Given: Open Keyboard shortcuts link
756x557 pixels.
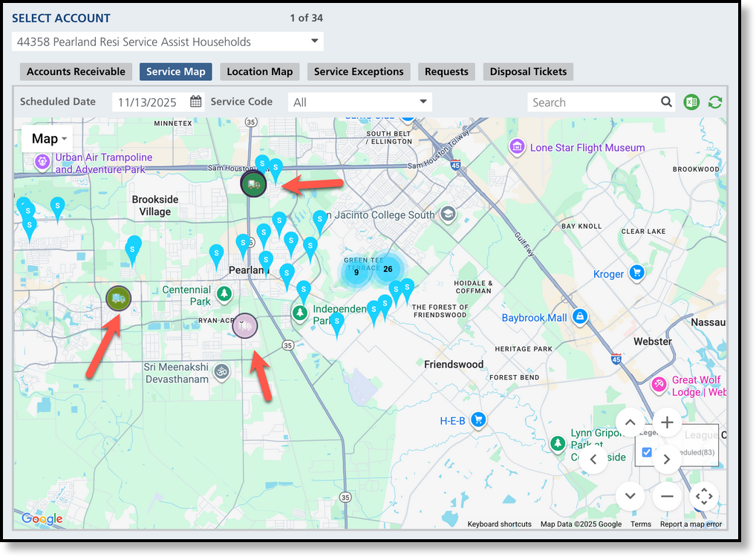Looking at the screenshot, I should (x=500, y=524).
